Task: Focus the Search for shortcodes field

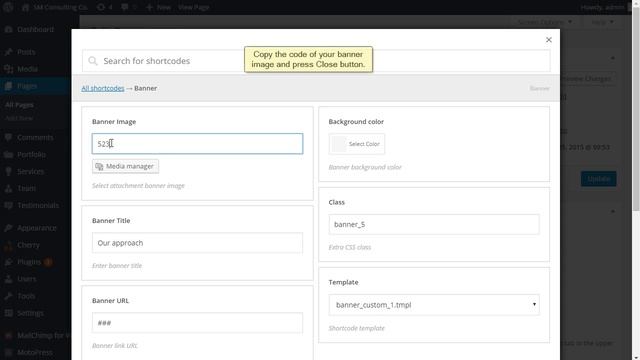Action: click(x=316, y=61)
